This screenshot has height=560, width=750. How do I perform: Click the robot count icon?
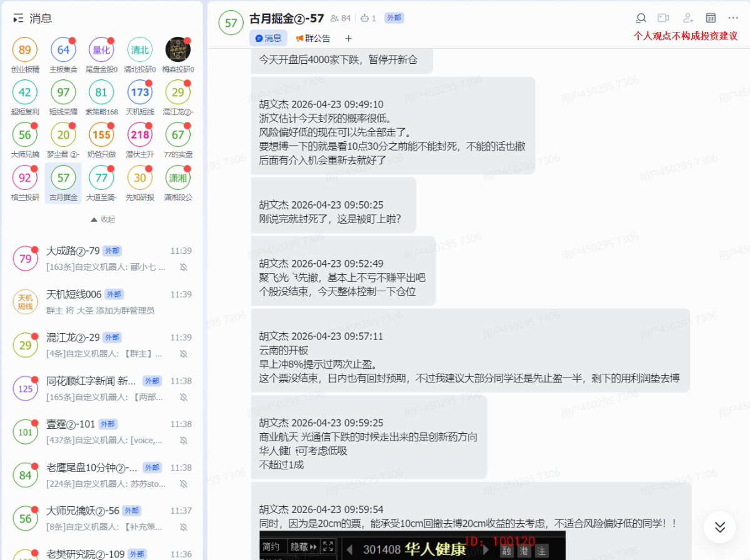coord(369,18)
